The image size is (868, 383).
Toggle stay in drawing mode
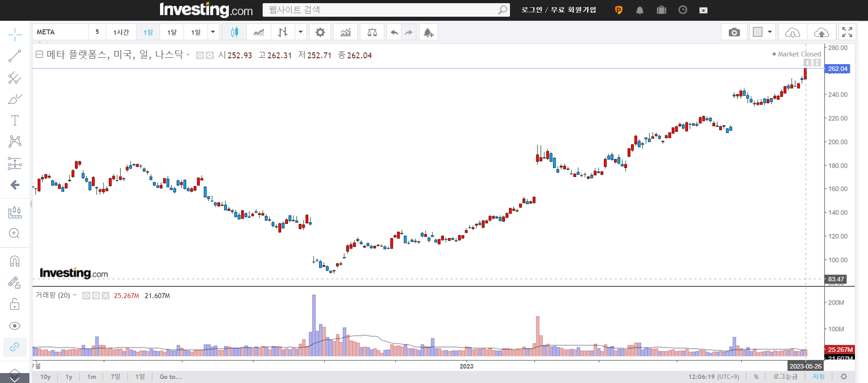(x=14, y=283)
